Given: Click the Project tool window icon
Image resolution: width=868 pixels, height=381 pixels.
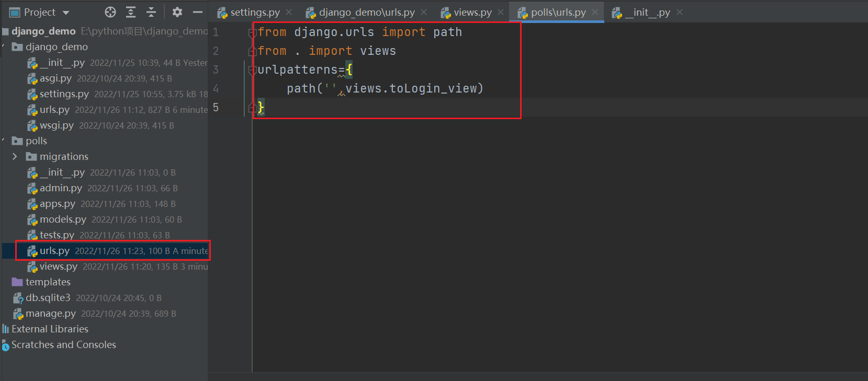Looking at the screenshot, I should point(15,12).
